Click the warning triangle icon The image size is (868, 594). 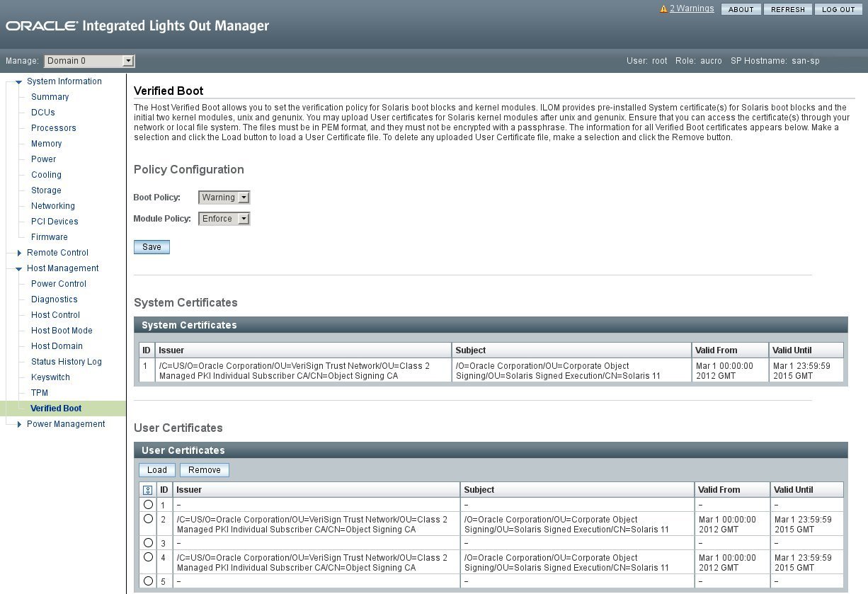[x=662, y=8]
